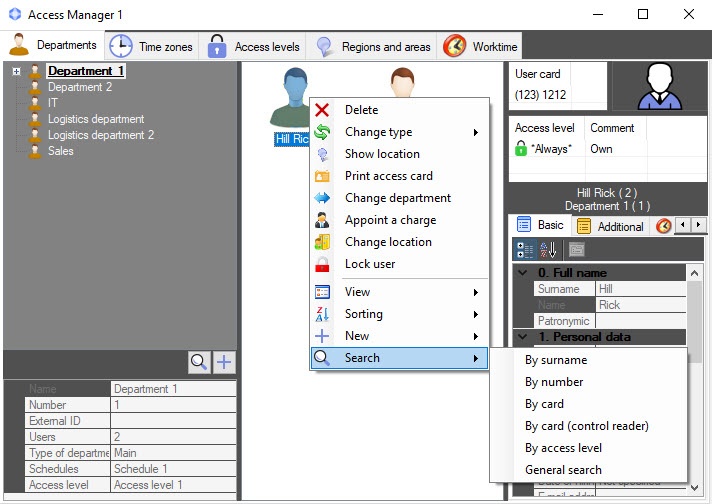Collapse the 1. Personal data section
Viewport: 712px width, 504px height.
[x=523, y=337]
